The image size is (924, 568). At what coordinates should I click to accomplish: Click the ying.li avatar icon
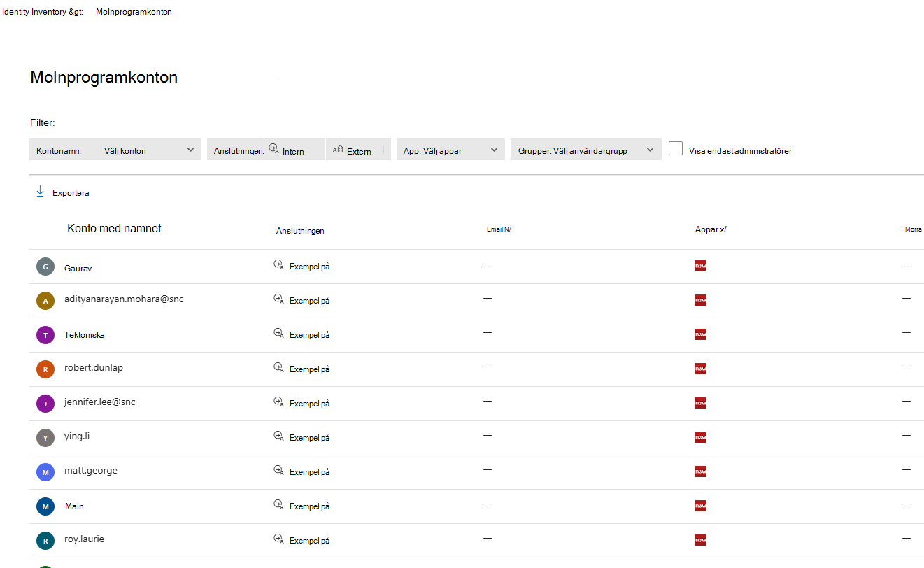(45, 438)
